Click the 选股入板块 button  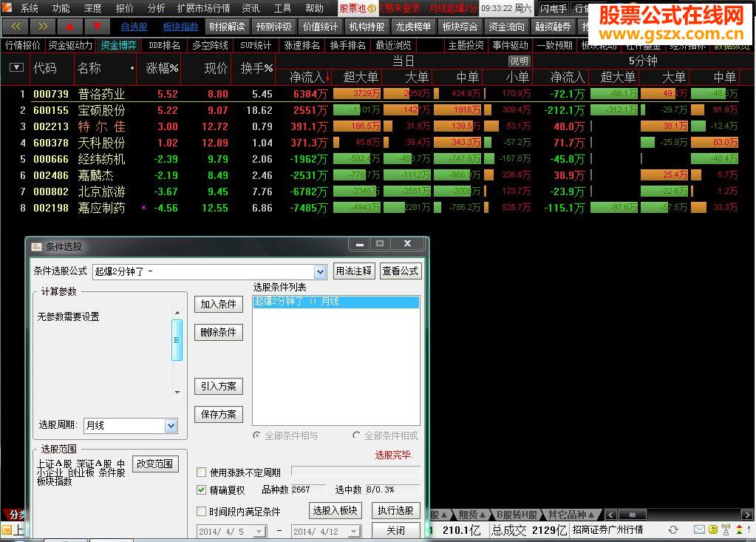(x=335, y=510)
